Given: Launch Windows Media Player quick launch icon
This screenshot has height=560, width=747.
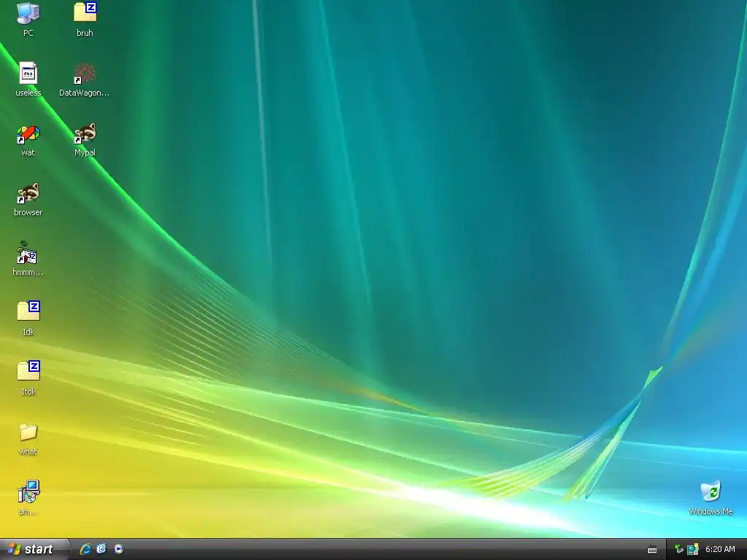Looking at the screenshot, I should click(119, 549).
